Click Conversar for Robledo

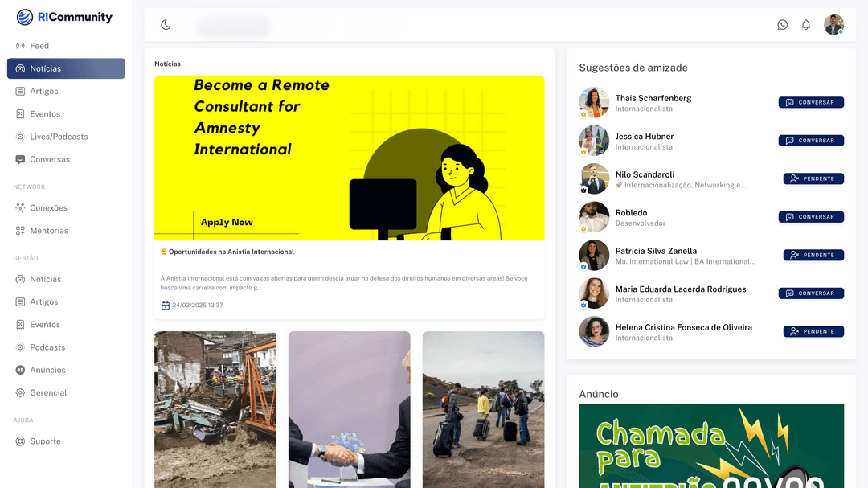tap(811, 217)
